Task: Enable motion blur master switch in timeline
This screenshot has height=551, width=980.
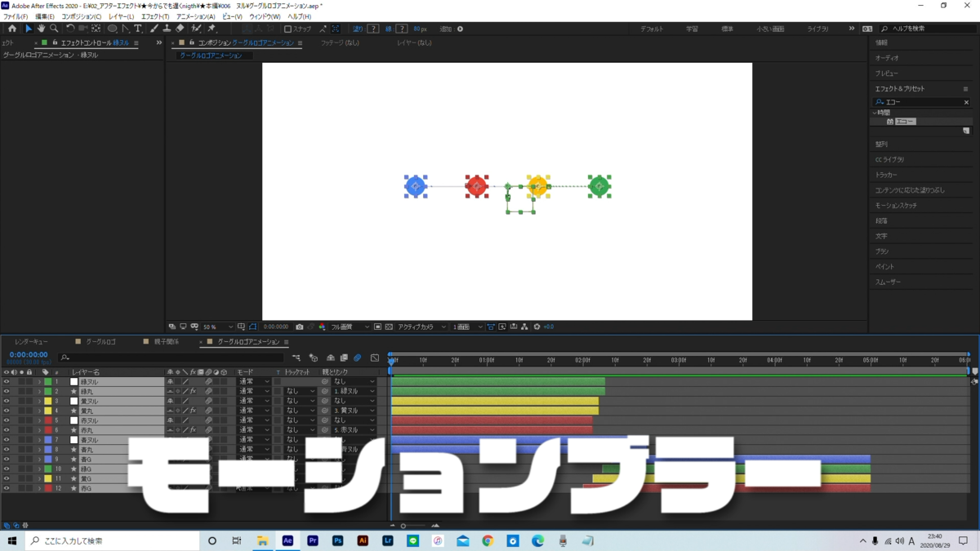Action: coord(358,358)
